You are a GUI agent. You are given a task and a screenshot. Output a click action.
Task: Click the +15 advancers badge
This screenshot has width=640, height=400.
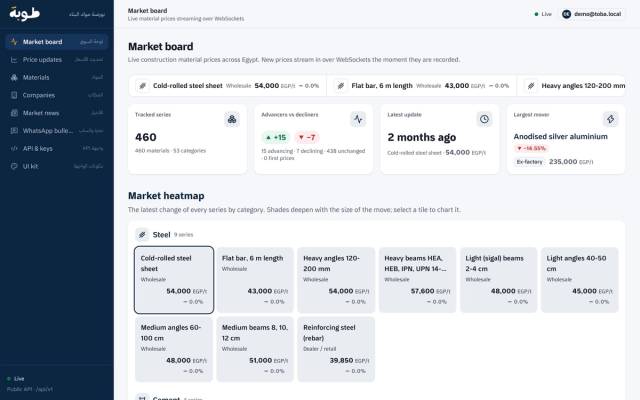(x=276, y=138)
